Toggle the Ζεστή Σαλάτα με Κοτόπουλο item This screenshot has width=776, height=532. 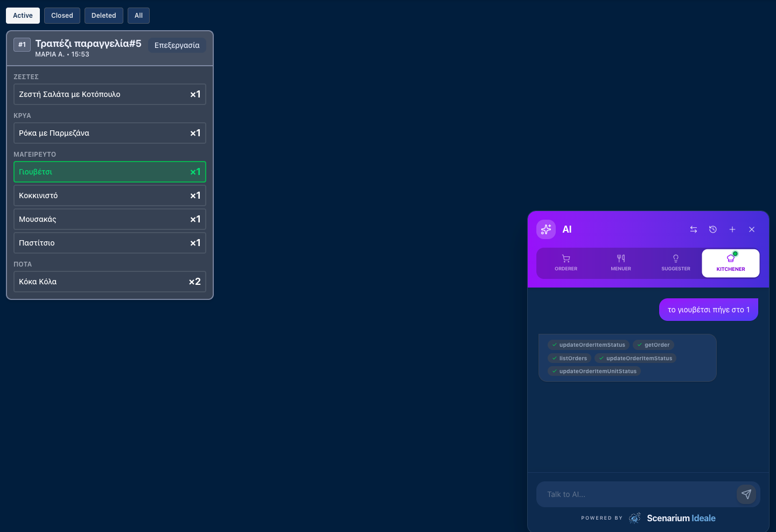110,94
